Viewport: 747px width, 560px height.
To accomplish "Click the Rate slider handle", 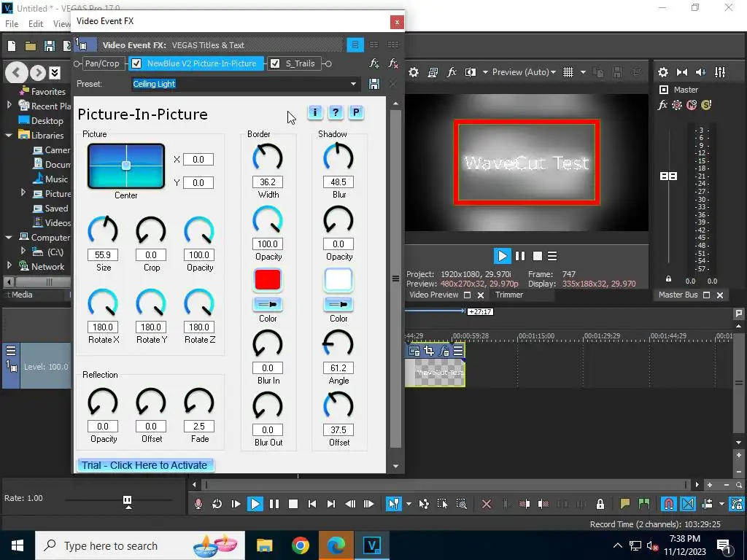I will coord(127,500).
